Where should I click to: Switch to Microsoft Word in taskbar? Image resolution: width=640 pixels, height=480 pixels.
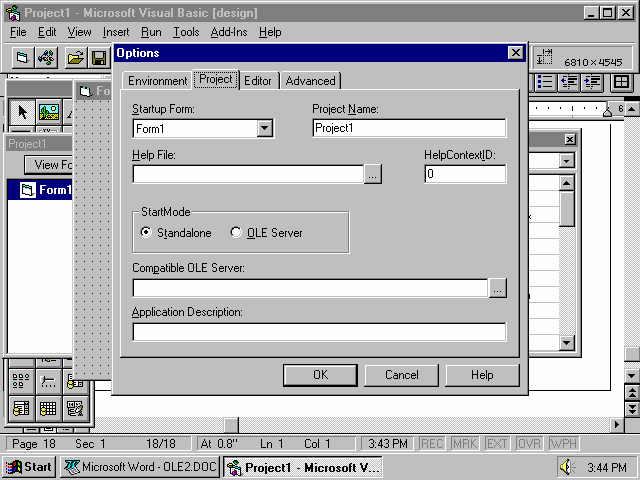pyautogui.click(x=140, y=467)
